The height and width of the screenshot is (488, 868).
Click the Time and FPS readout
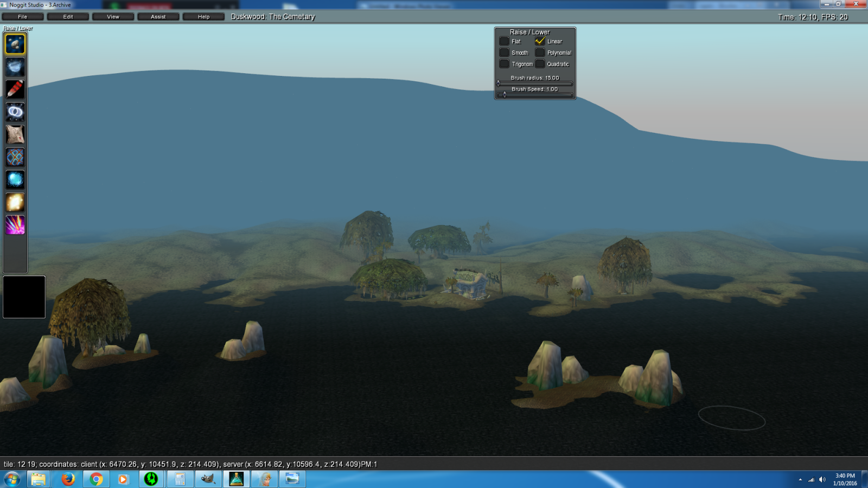[x=813, y=17]
